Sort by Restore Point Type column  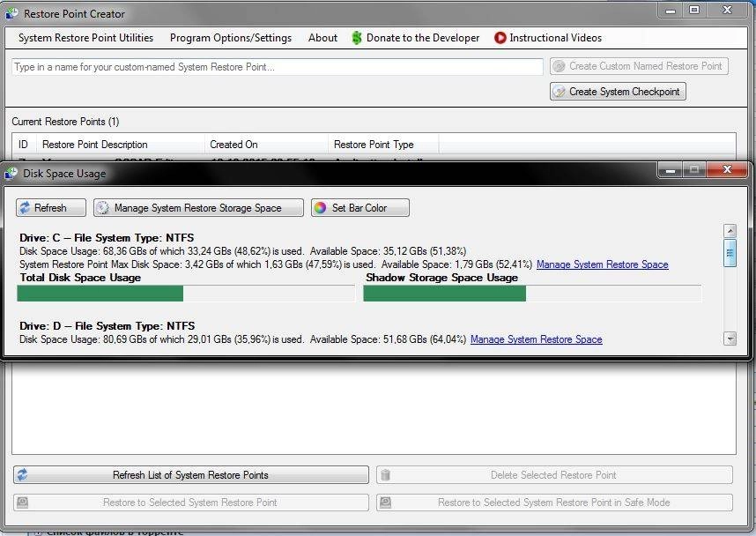tap(383, 145)
